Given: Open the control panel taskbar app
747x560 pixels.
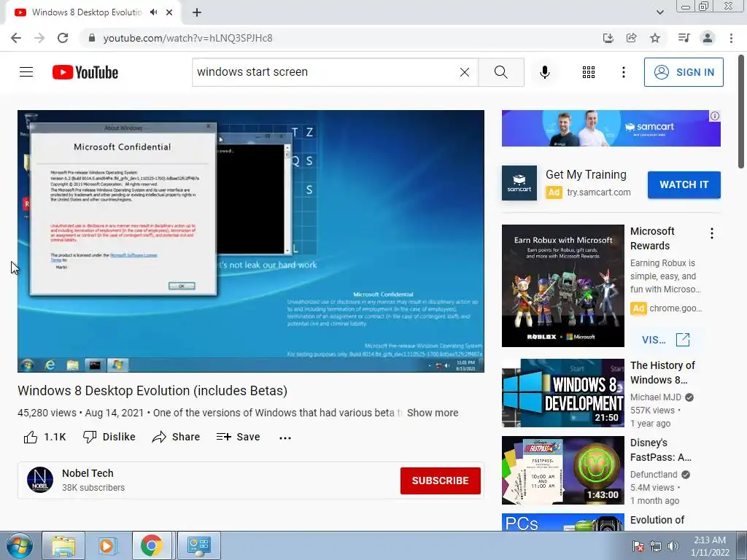Looking at the screenshot, I should click(198, 545).
